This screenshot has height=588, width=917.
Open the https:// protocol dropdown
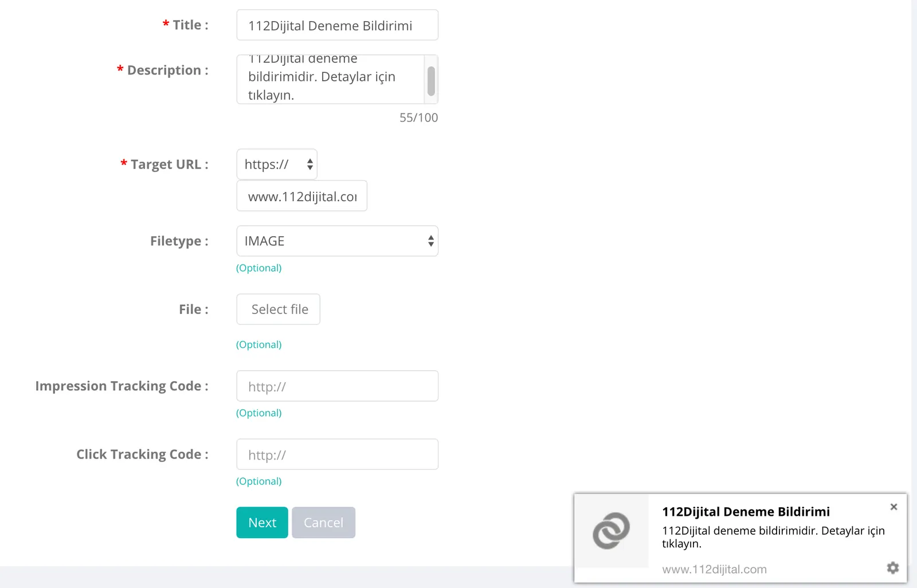click(277, 164)
